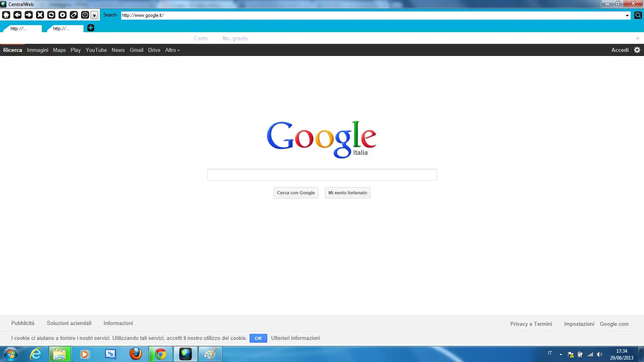Viewport: 644px width, 362px height.
Task: Open Privacy e Termini footer link
Action: coord(531,324)
